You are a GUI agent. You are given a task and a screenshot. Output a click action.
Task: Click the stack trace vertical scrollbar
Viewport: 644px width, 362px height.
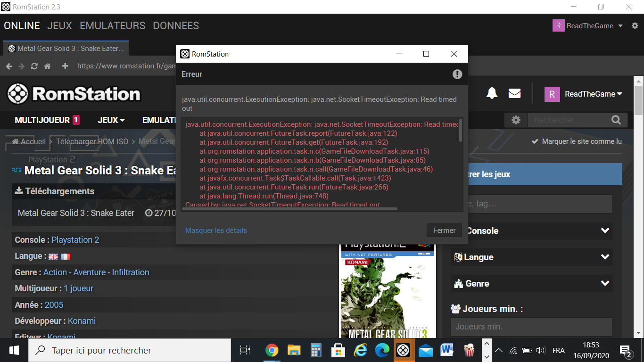[x=460, y=131]
